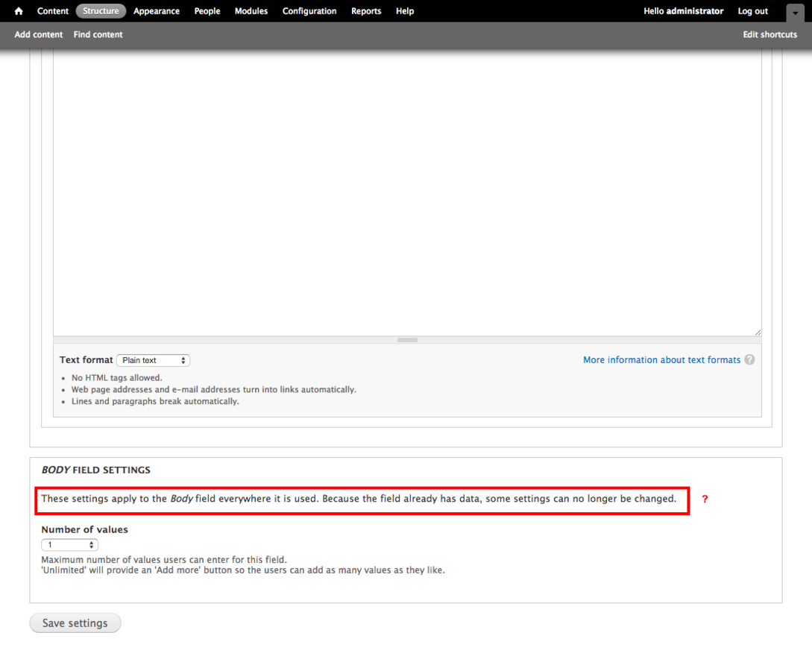Click the 'Unlimited' will provide 'Add more' description
Viewport: 812px width, 671px height.
243,570
